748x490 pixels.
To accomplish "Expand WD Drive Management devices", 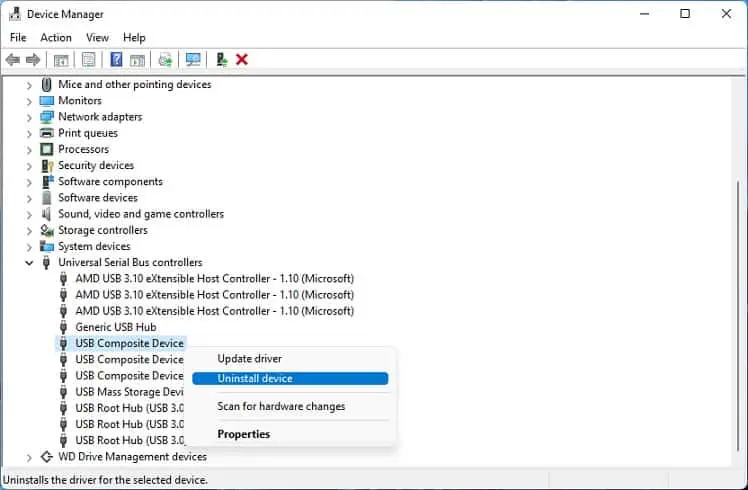I will (x=29, y=458).
